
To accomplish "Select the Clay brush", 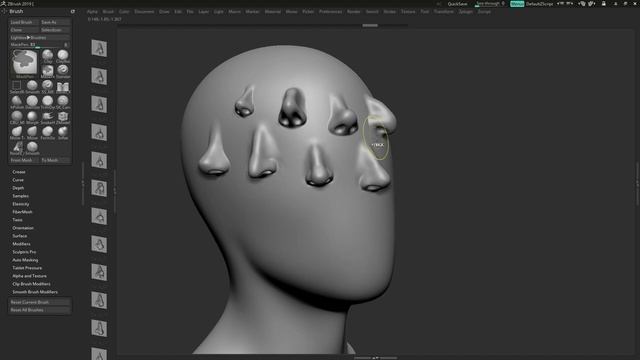I will coord(48,56).
